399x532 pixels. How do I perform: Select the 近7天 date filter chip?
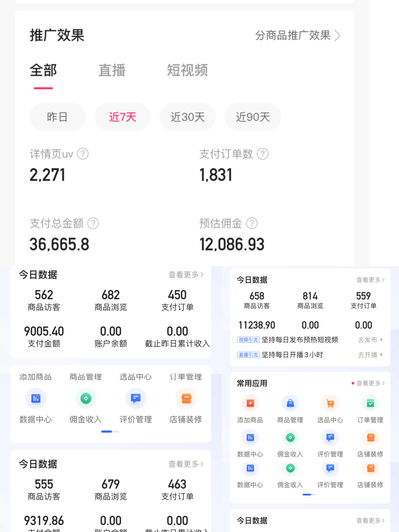[123, 117]
